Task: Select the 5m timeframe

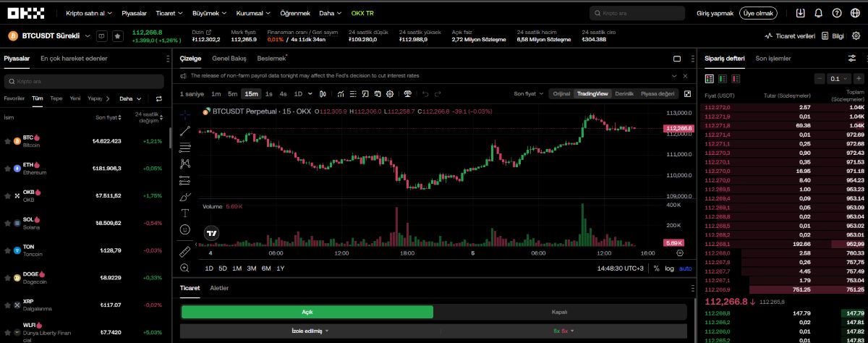Action: 232,93
